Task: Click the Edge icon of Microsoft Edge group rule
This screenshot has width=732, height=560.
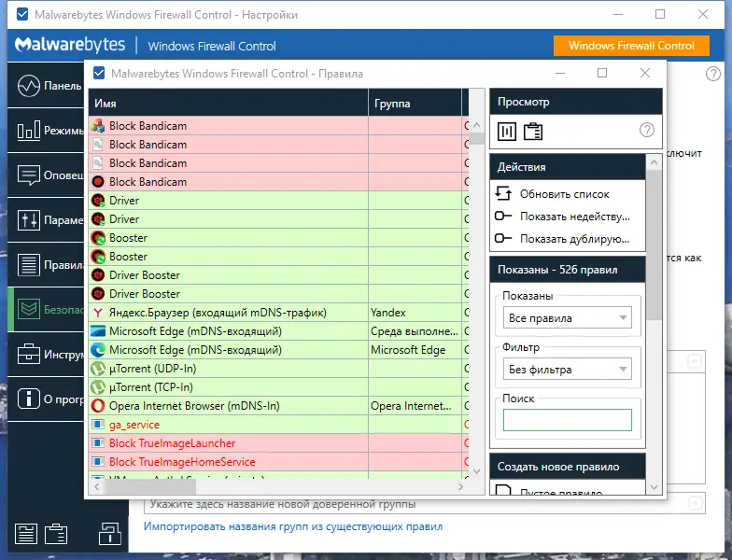Action: 97,350
